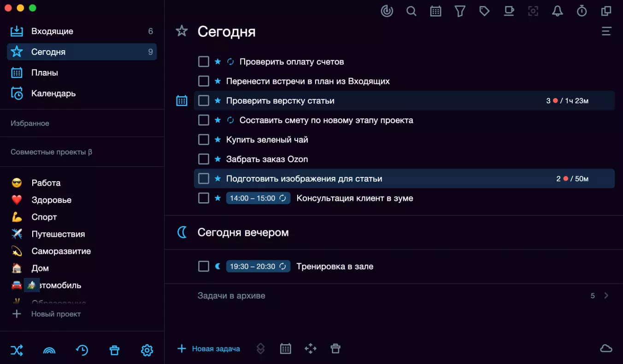Check off Проверить верстку статьи
This screenshot has width=623, height=364.
pyautogui.click(x=204, y=100)
